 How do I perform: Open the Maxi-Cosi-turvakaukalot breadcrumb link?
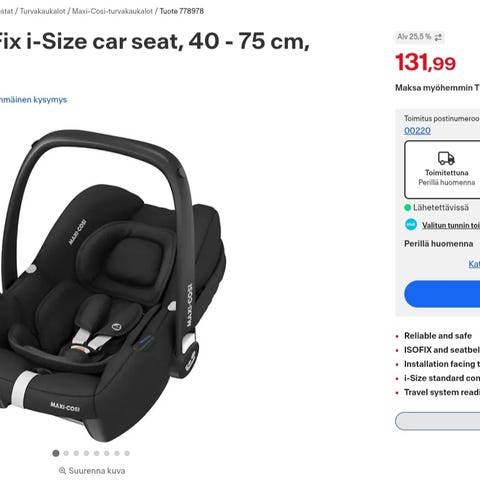point(113,11)
